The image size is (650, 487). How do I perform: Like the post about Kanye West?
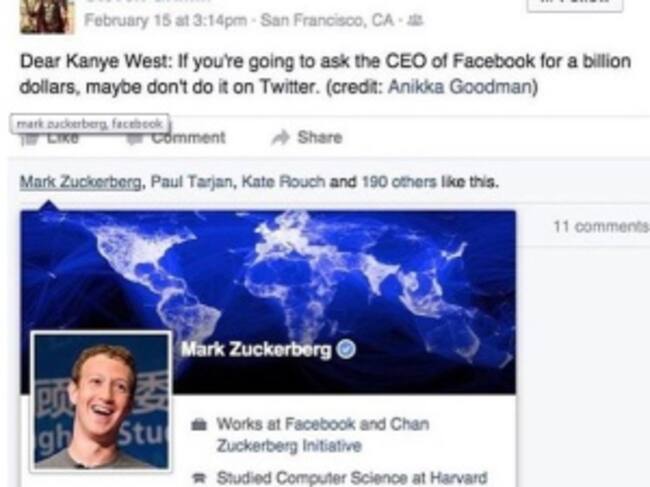[x=62, y=138]
